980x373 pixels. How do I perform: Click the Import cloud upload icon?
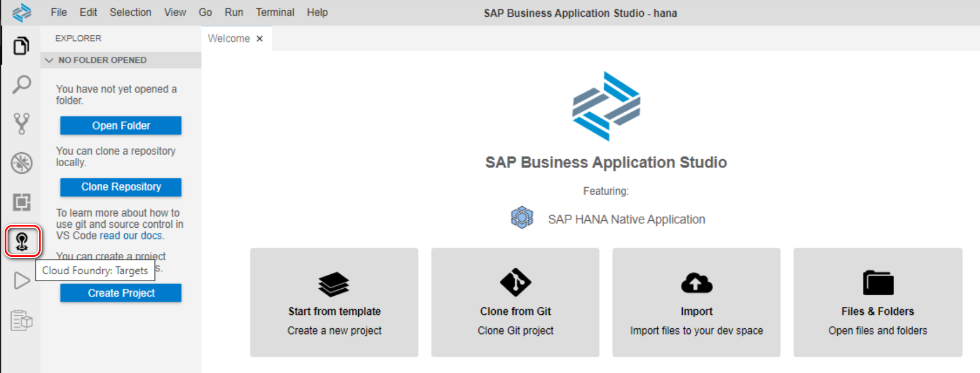click(x=697, y=283)
